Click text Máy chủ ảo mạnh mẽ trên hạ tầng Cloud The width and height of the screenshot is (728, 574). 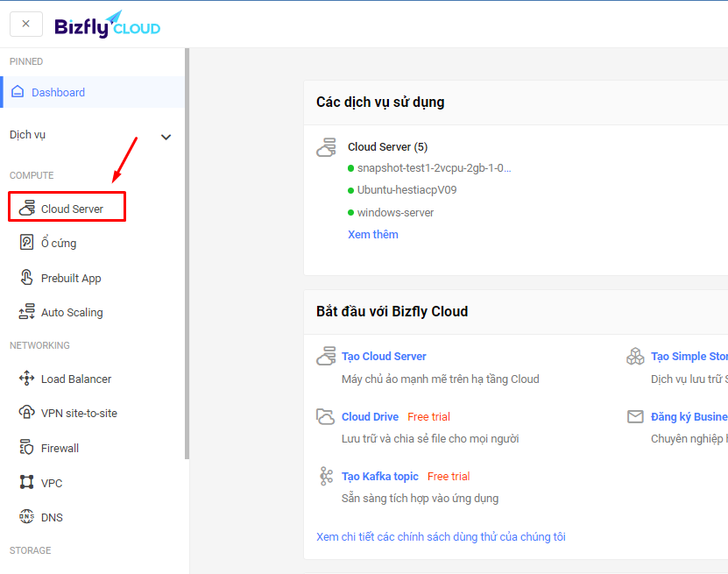pos(440,379)
